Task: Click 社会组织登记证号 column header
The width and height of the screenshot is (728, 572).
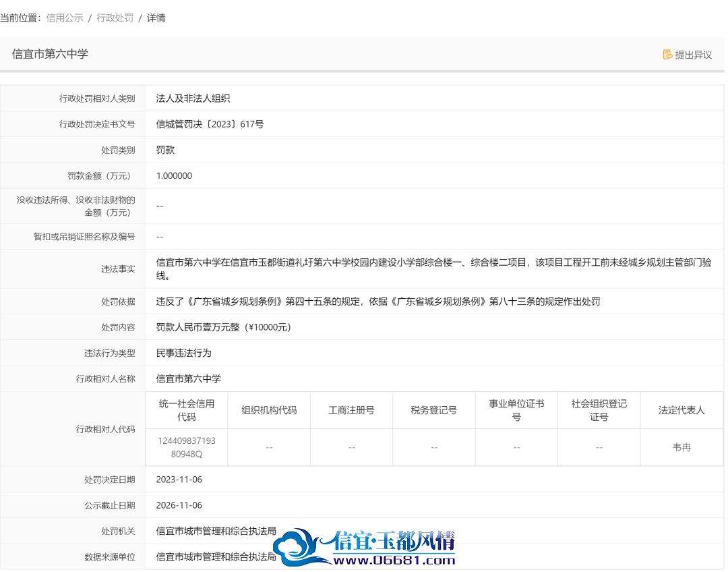Action: point(599,411)
